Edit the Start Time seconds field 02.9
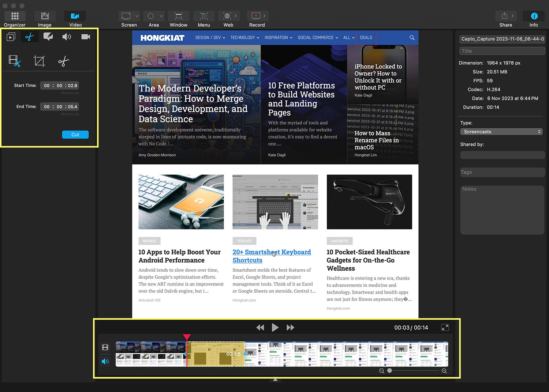 [72, 86]
